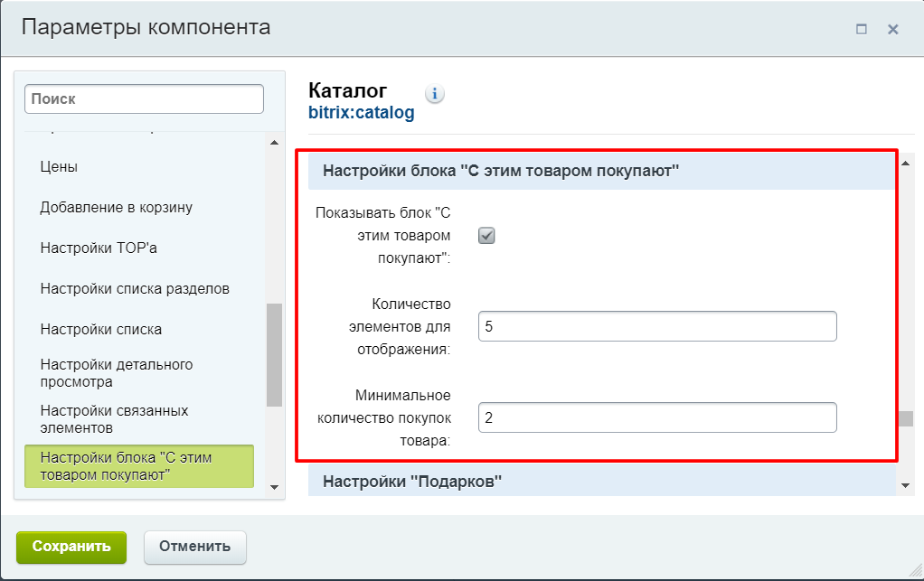This screenshot has height=581, width=924.
Task: Select Цены in the left list
Action: pos(59,166)
